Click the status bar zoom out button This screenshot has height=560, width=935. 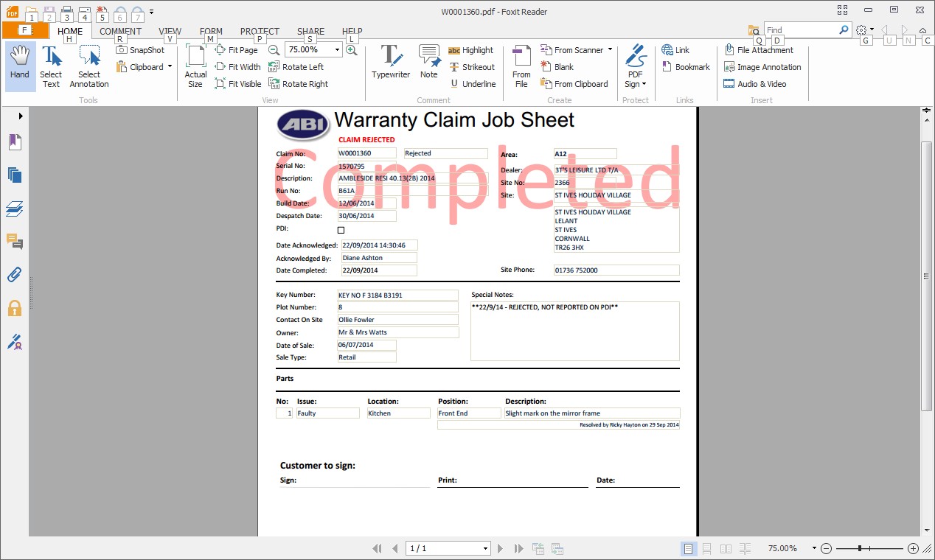click(827, 548)
